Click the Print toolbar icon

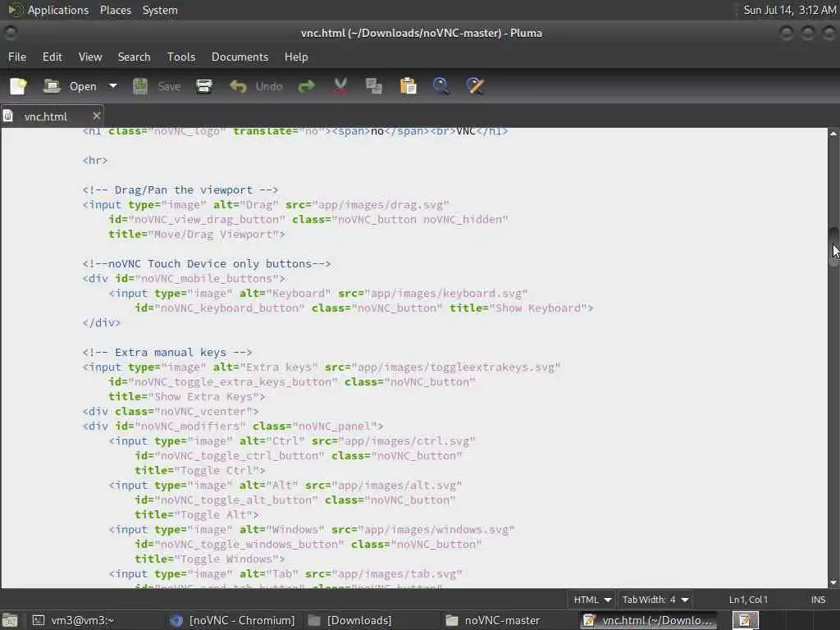204,86
